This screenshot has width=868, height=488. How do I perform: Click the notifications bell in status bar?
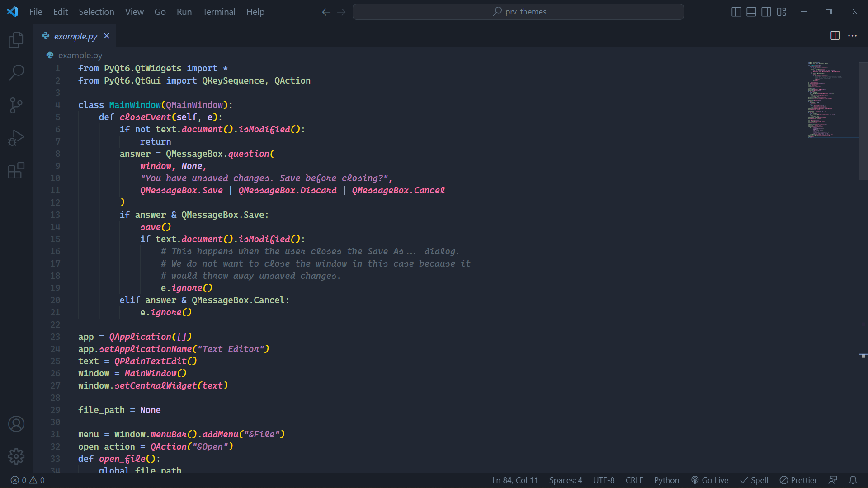coord(853,480)
